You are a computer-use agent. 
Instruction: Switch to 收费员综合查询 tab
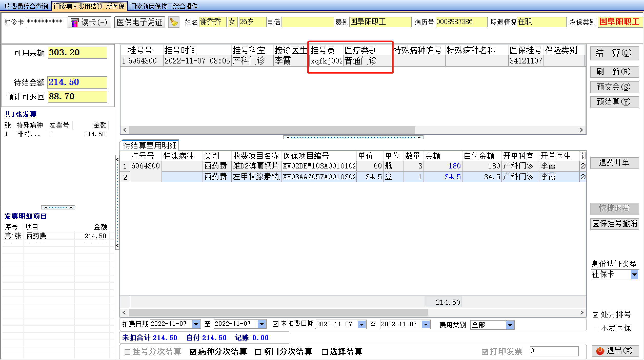click(26, 6)
